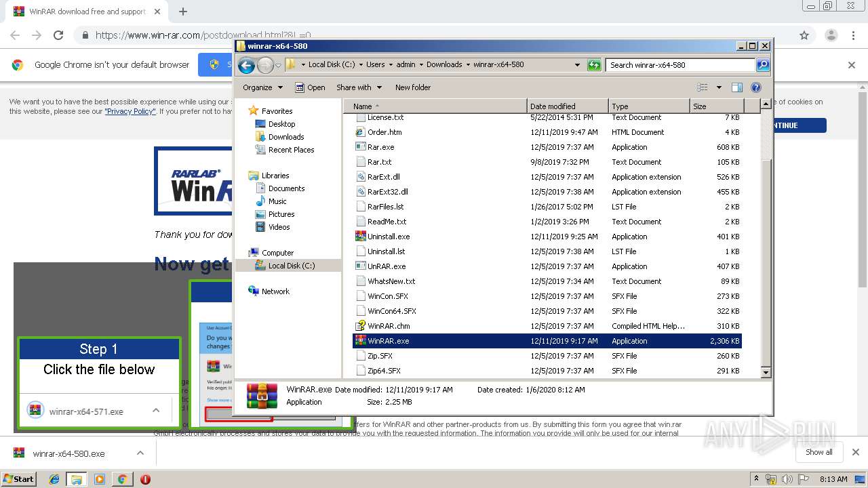Click the Open toolbar button
868x488 pixels.
310,87
